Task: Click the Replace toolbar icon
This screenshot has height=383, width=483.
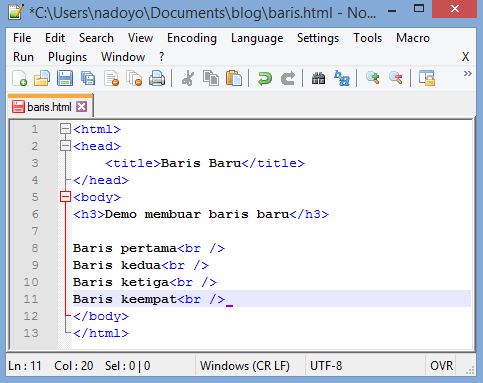Action: pos(342,78)
